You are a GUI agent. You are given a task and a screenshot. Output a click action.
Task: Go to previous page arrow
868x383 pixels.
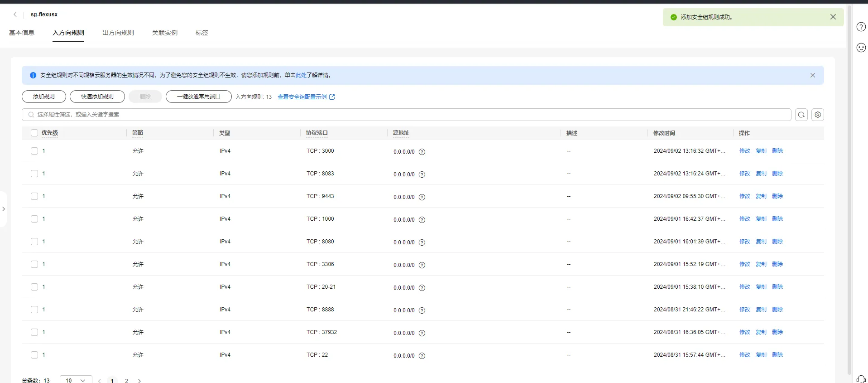coord(100,381)
